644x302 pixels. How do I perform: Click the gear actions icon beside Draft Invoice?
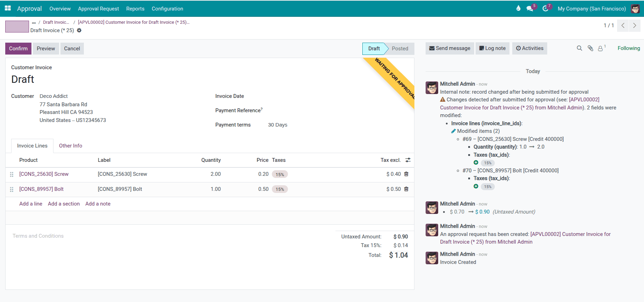point(79,30)
